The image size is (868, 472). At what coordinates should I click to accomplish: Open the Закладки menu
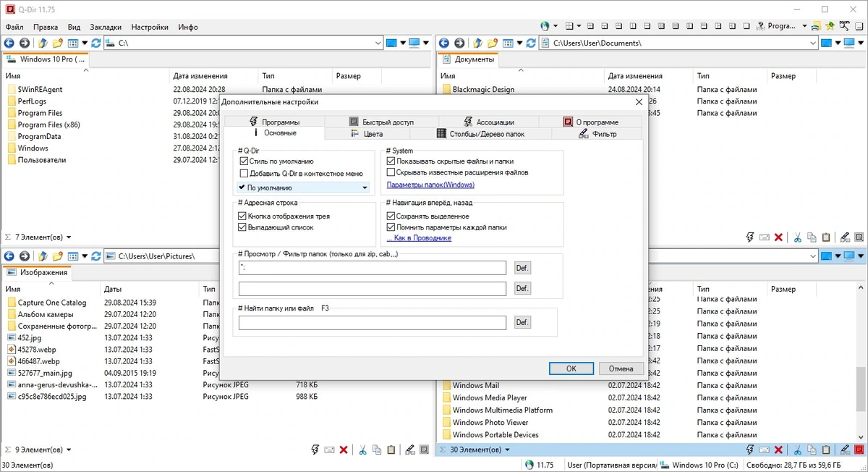click(x=106, y=27)
